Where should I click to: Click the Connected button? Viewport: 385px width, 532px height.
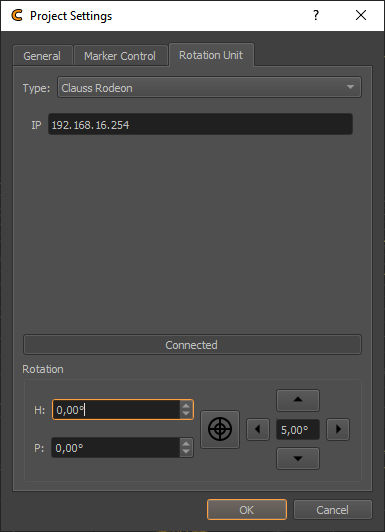(x=192, y=345)
